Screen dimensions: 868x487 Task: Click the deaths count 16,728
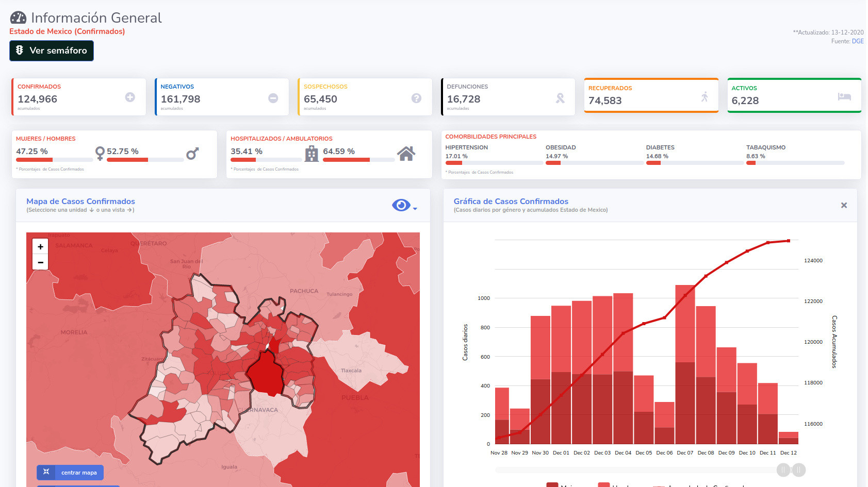[x=464, y=99]
